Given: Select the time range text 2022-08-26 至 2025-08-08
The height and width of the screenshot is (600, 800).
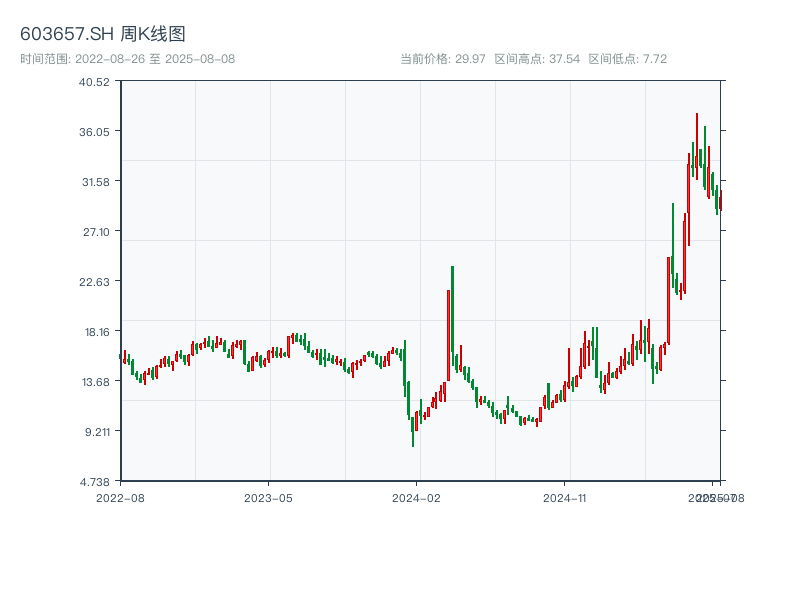Looking at the screenshot, I should [x=155, y=59].
